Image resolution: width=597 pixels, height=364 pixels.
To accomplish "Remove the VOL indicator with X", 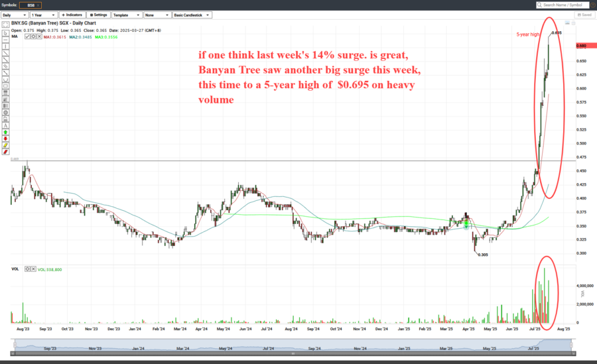I will click(33, 269).
